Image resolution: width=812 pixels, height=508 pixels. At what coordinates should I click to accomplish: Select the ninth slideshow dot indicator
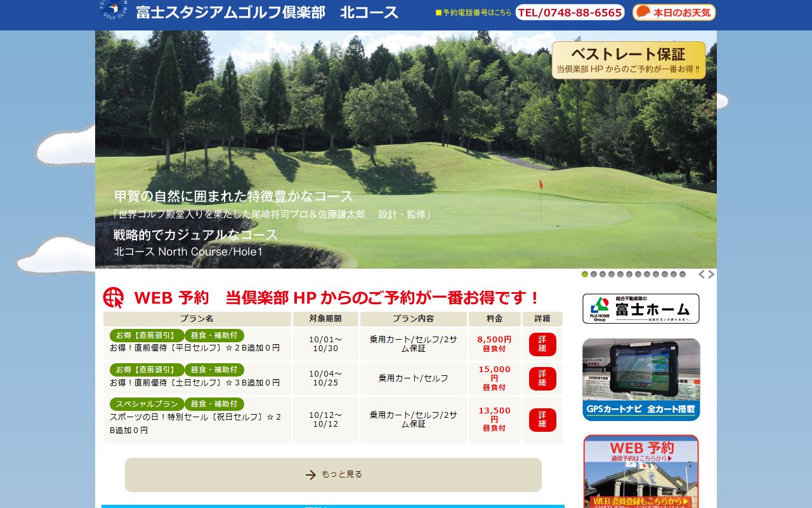pos(656,274)
